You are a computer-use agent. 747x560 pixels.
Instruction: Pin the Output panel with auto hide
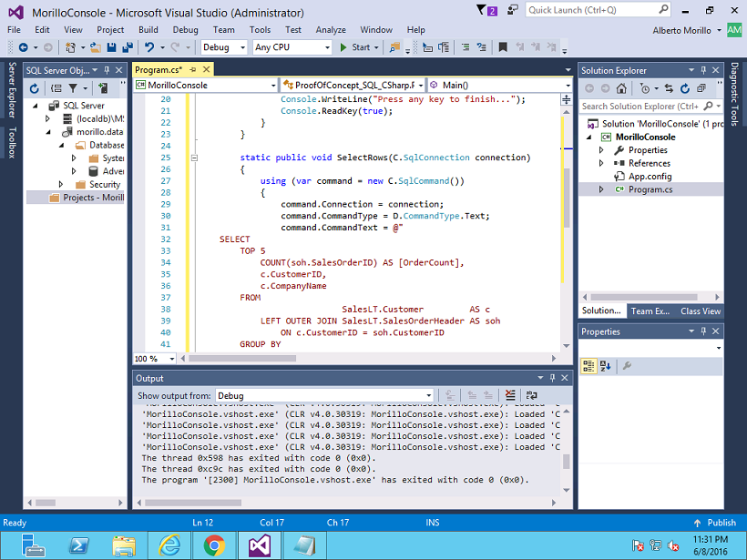(553, 378)
